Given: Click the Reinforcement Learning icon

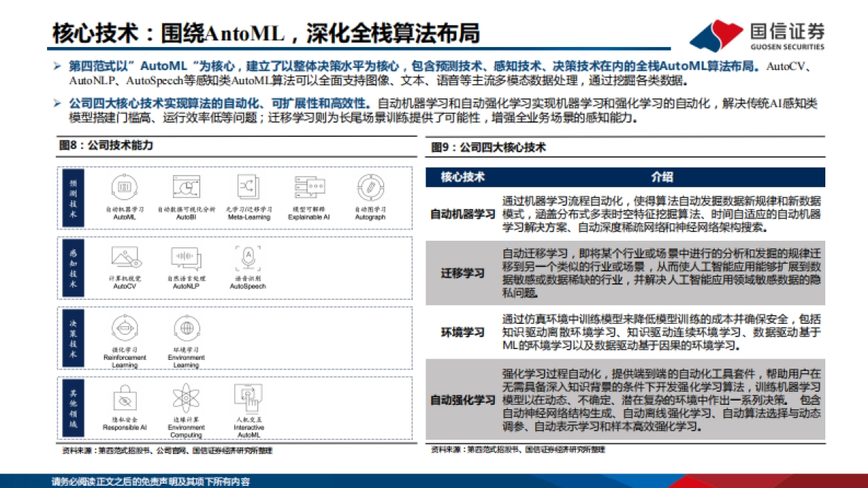Looking at the screenshot, I should pyautogui.click(x=127, y=329).
